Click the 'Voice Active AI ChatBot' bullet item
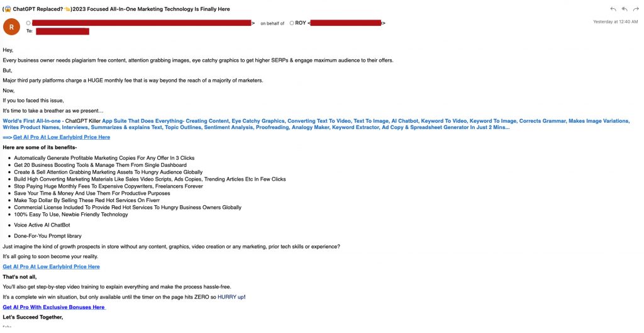644x333 pixels. point(42,225)
